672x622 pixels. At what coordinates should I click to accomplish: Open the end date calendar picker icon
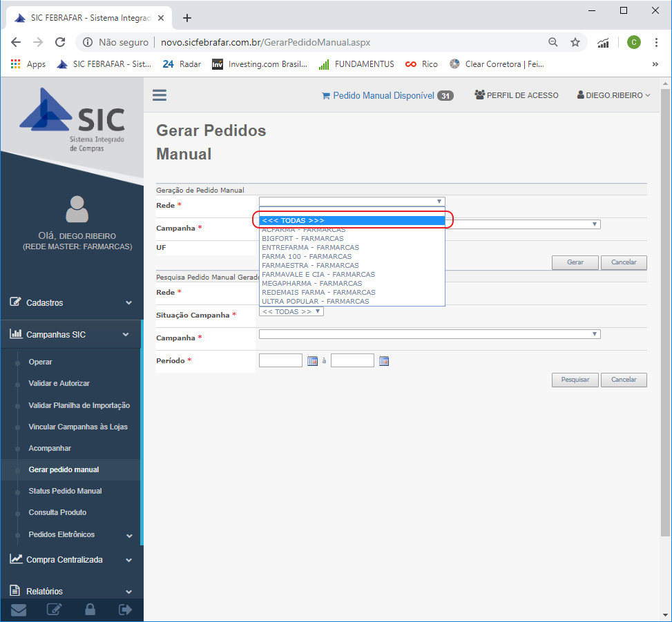coord(384,361)
